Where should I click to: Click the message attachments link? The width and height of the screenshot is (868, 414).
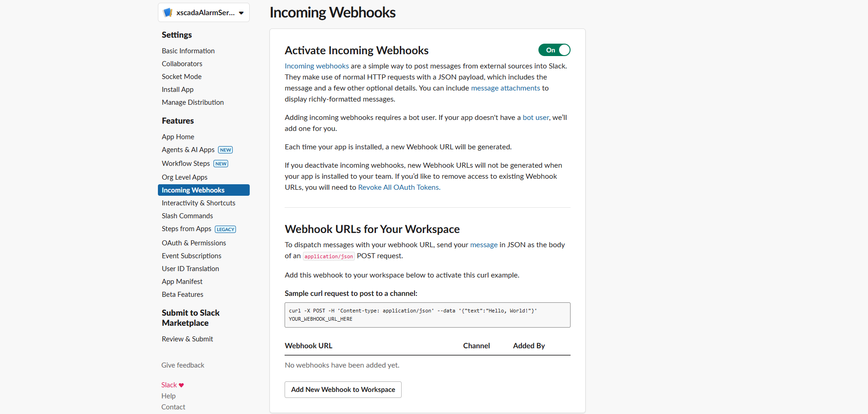click(505, 88)
